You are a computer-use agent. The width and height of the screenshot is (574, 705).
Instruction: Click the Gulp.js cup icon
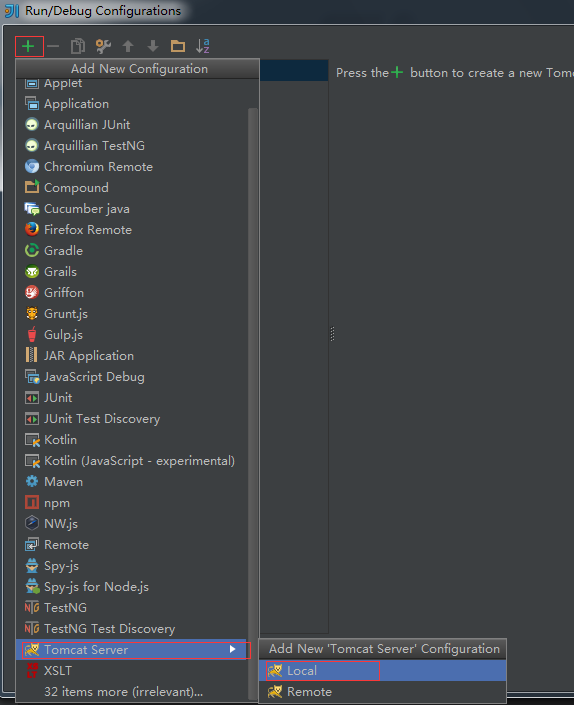coord(31,335)
